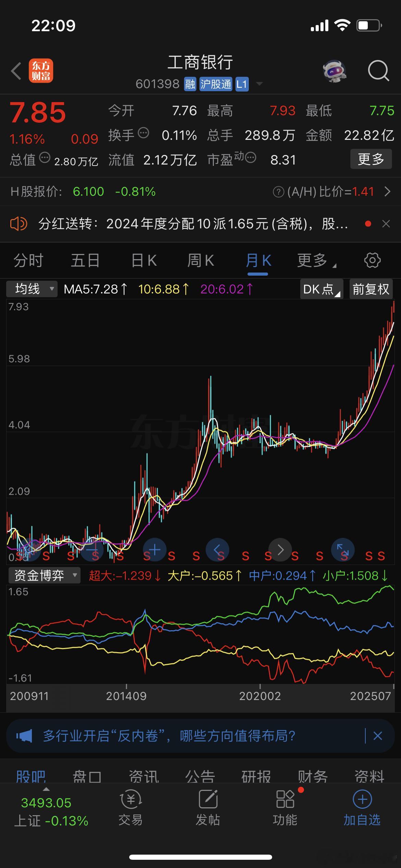The image size is (401, 868).
Task: Close the 反内卷 promo banner
Action: click(x=378, y=736)
